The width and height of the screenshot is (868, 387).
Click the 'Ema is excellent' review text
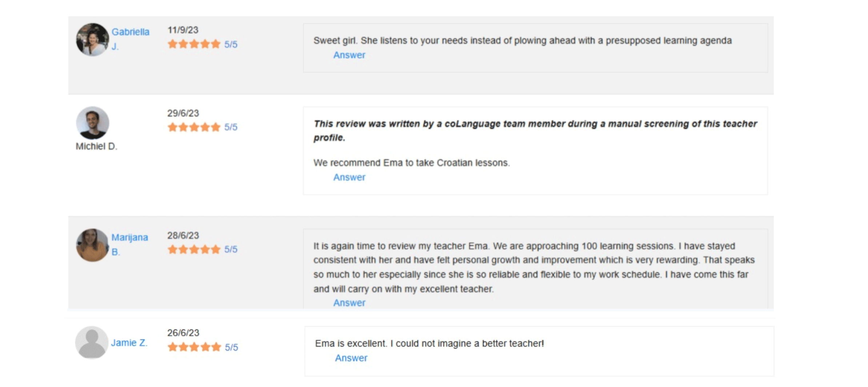tap(429, 343)
